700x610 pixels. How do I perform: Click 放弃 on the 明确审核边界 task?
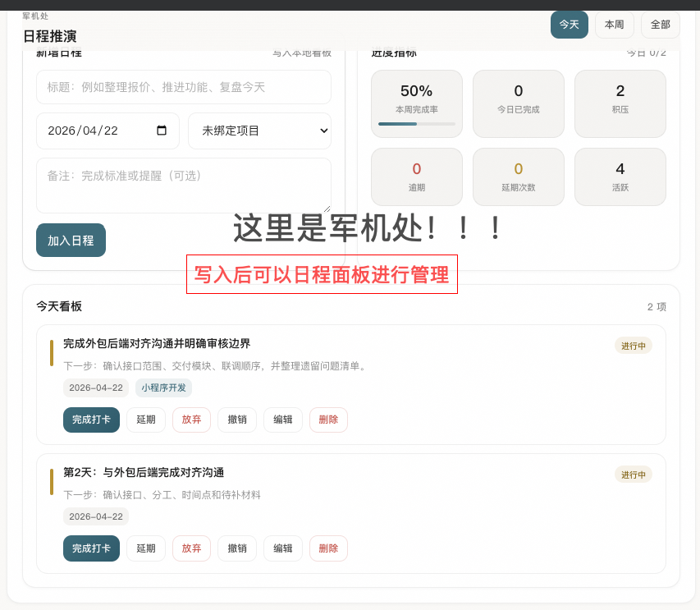pyautogui.click(x=191, y=420)
